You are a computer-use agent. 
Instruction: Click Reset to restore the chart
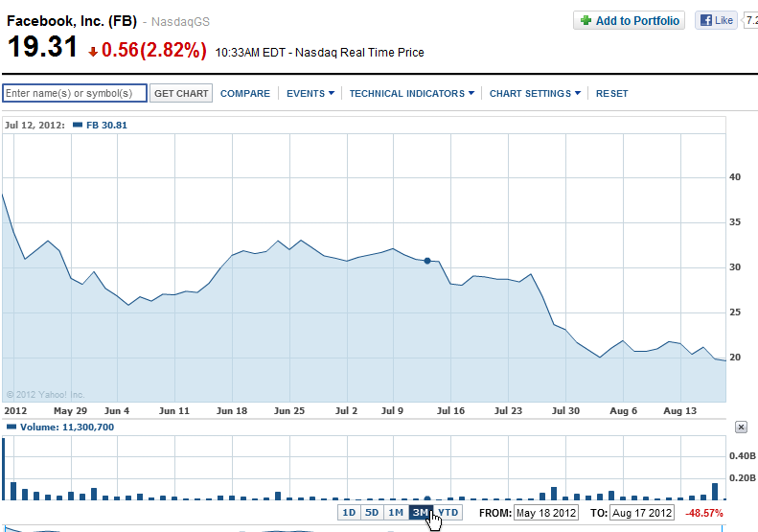(611, 94)
